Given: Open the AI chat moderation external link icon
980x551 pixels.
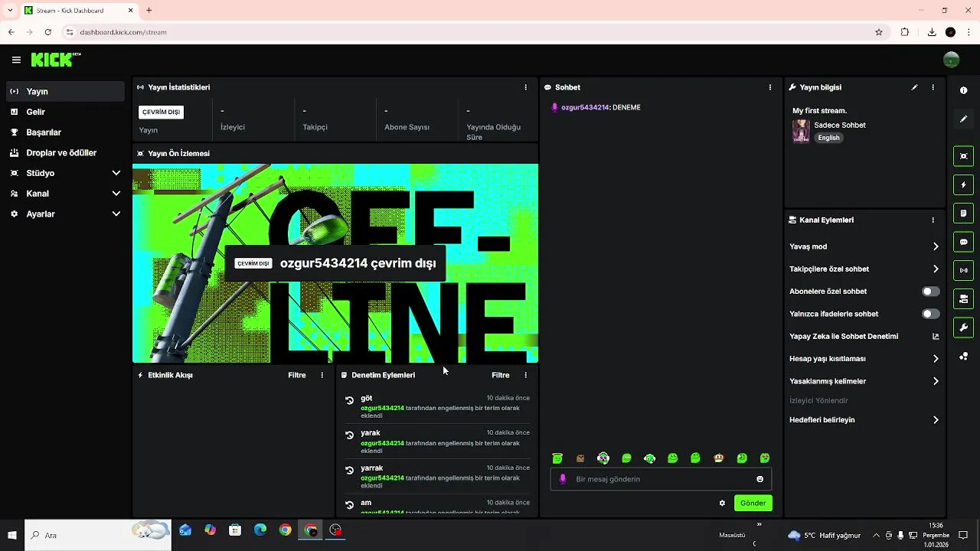Looking at the screenshot, I should (935, 336).
